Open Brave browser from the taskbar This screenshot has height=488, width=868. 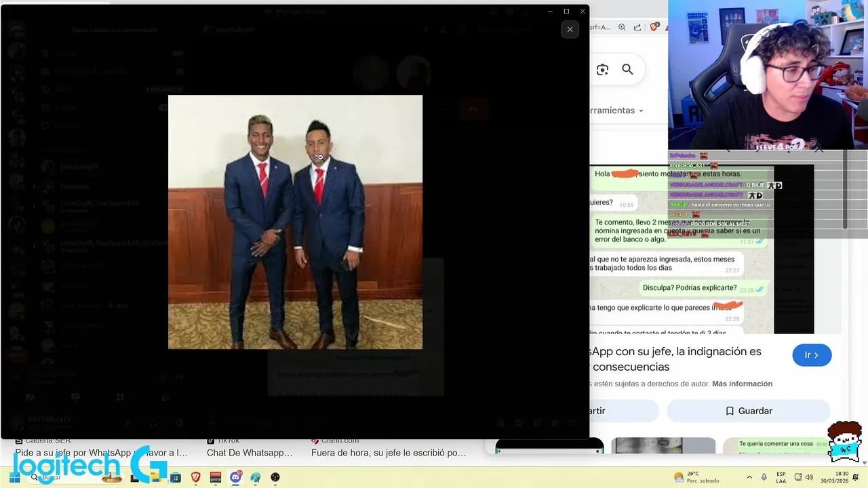click(195, 477)
